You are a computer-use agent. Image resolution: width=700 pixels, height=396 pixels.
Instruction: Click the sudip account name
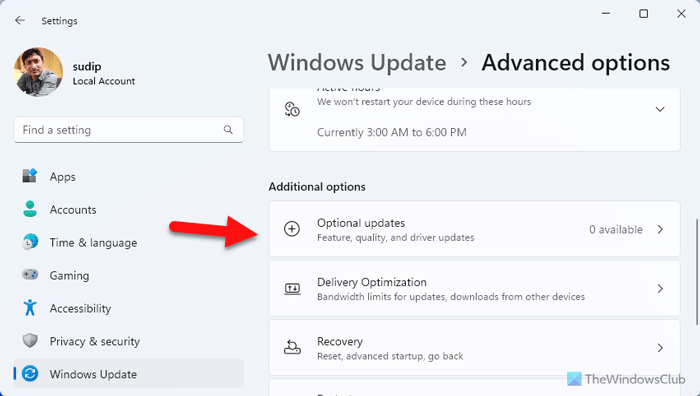coord(87,67)
